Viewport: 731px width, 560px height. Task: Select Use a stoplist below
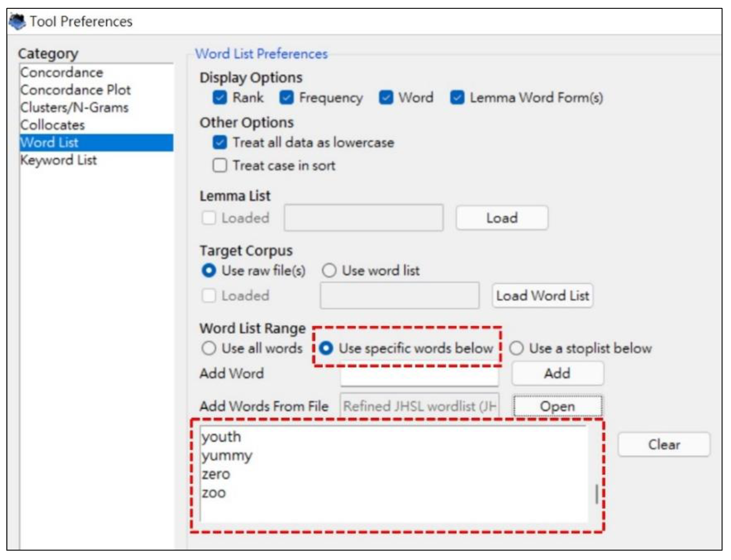(x=516, y=348)
